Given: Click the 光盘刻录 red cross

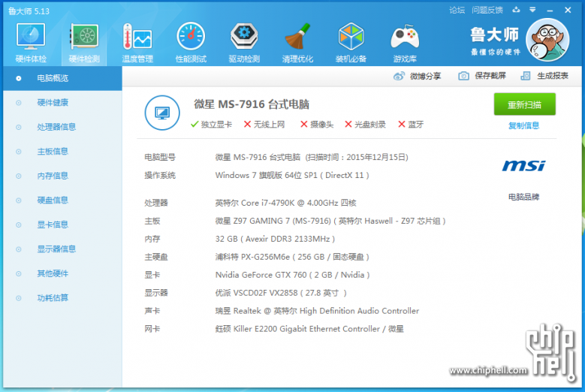Looking at the screenshot, I should click(348, 124).
